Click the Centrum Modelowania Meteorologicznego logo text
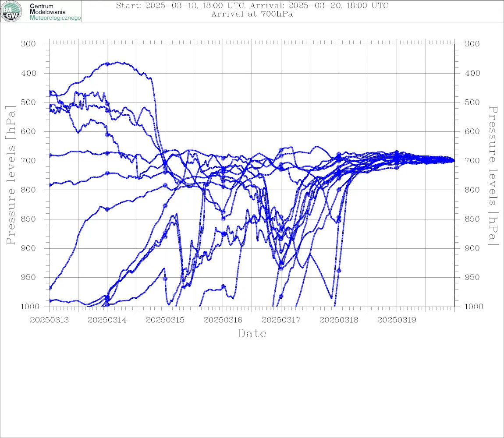504x438 pixels. click(x=55, y=12)
